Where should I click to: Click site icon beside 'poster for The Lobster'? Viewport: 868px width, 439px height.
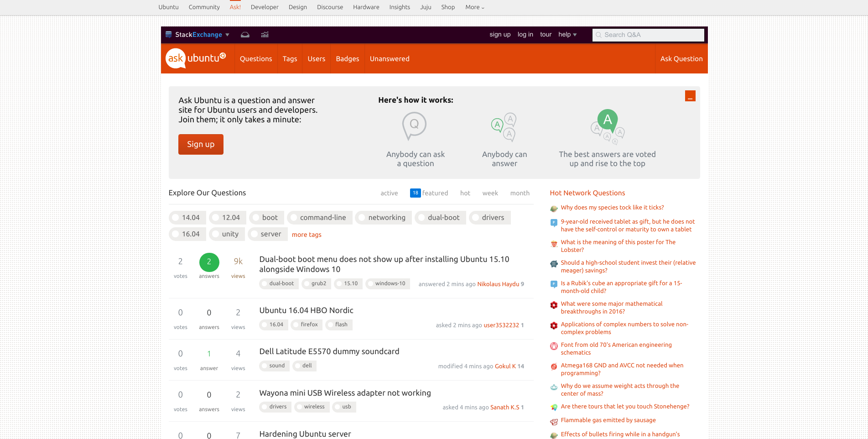click(x=554, y=243)
